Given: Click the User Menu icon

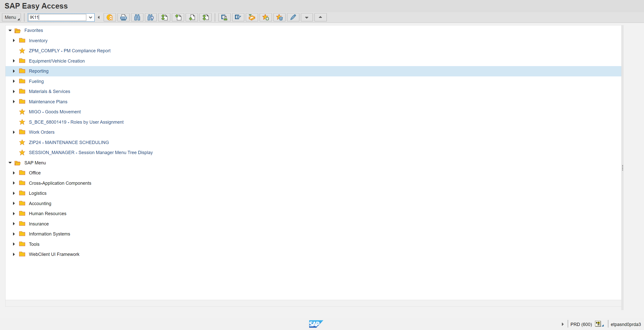Looking at the screenshot, I should (x=224, y=17).
